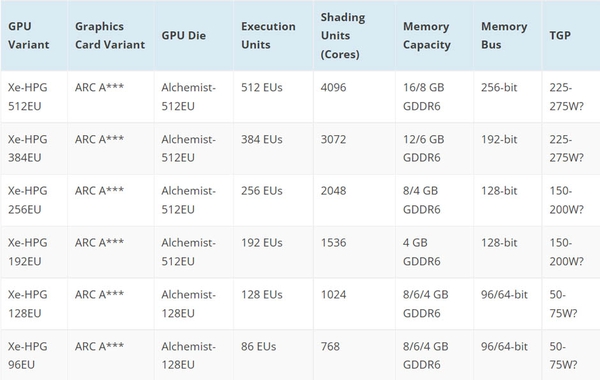600x380 pixels.
Task: Select the Xe-HPG 128EU cell
Action: click(x=28, y=304)
